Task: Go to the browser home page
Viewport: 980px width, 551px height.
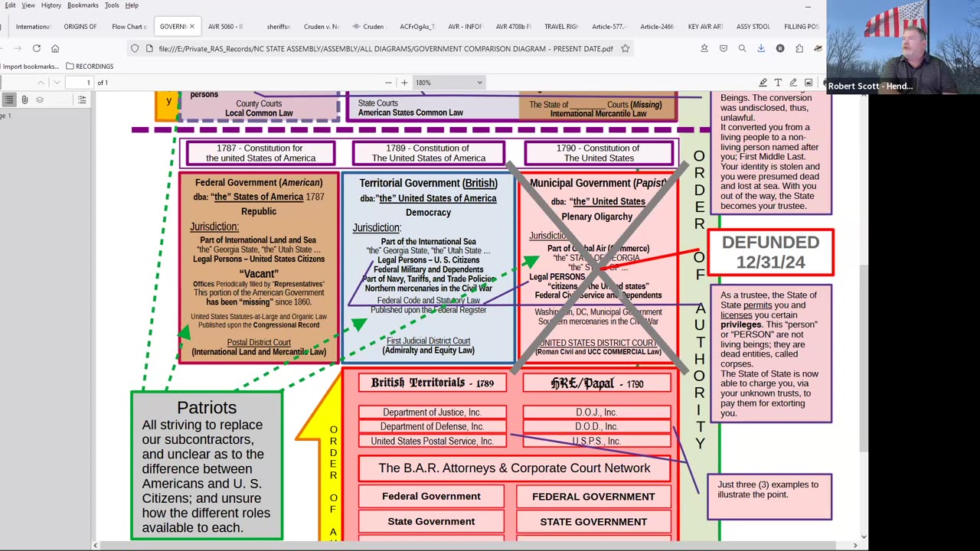Action: coord(55,48)
